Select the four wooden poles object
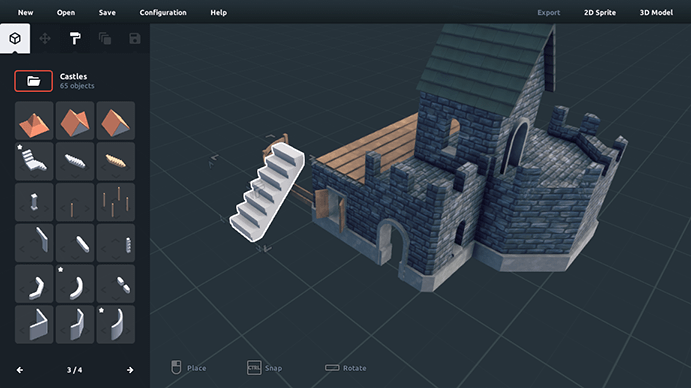 click(x=115, y=202)
